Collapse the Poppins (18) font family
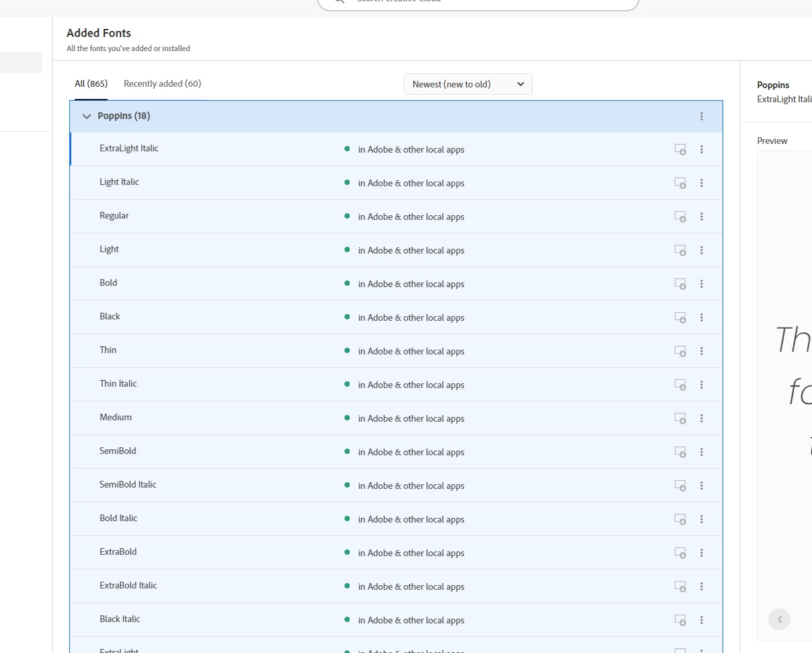 [x=86, y=116]
